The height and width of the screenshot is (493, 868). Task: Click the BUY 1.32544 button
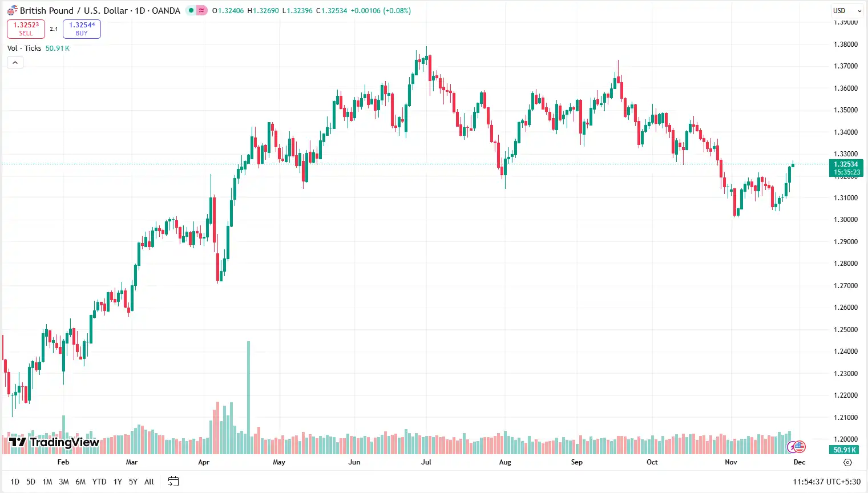[82, 29]
